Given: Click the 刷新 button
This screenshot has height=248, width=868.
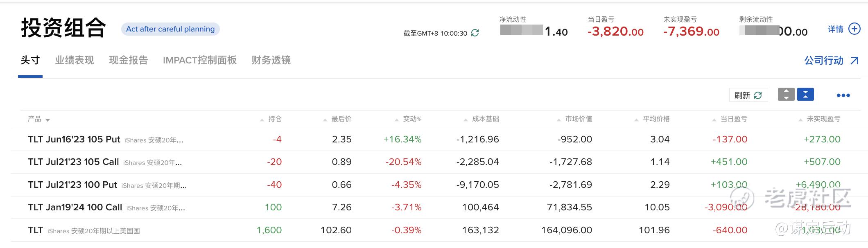Looking at the screenshot, I should coord(748,95).
